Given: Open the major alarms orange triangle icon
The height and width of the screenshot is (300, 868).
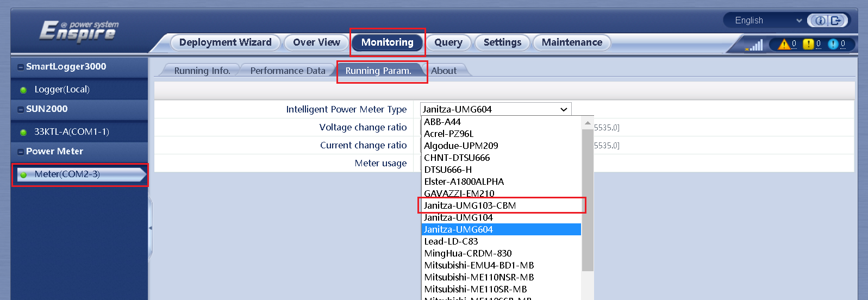Looking at the screenshot, I should [x=784, y=44].
